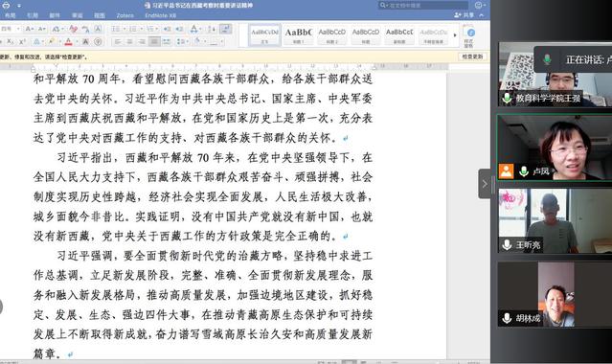Toggle justified paragraph alignment
Image resolution: width=612 pixels, height=364 pixels.
click(154, 41)
